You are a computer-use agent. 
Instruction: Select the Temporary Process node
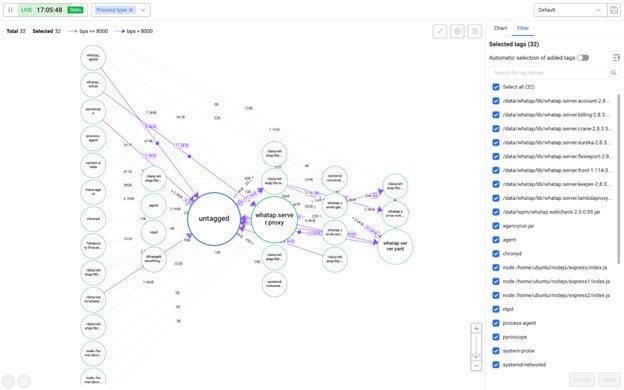[x=93, y=245]
